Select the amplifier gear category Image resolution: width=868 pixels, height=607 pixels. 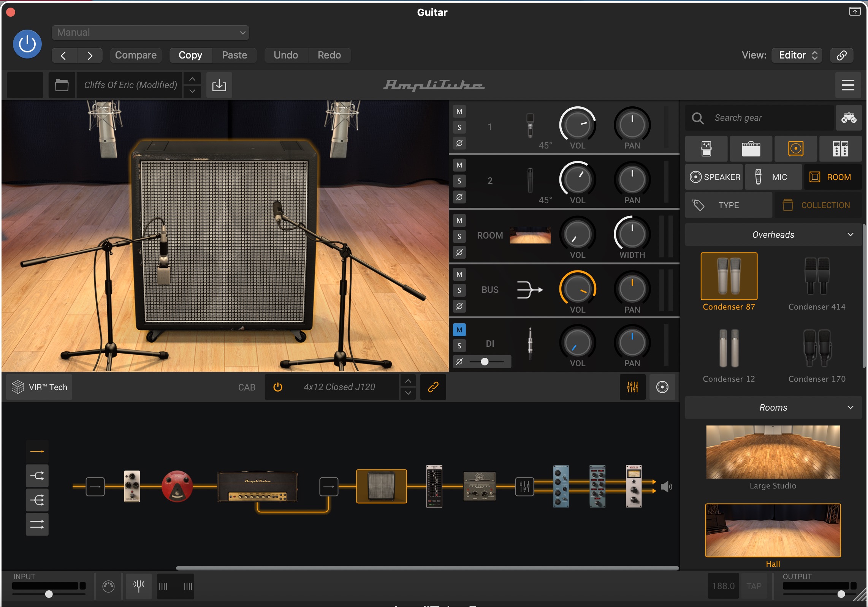coord(751,149)
